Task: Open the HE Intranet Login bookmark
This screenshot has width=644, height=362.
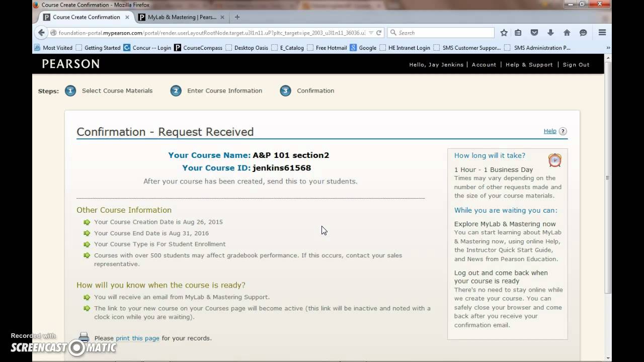Action: [x=405, y=48]
